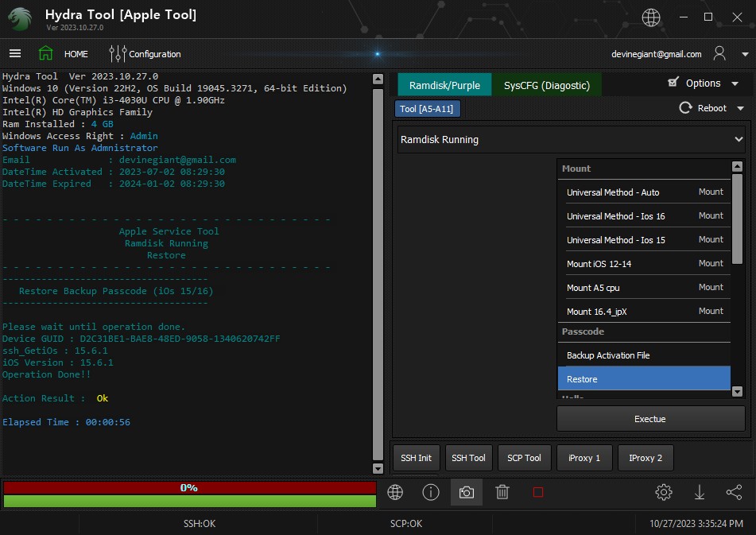
Task: Select Backup Activation File
Action: [644, 355]
